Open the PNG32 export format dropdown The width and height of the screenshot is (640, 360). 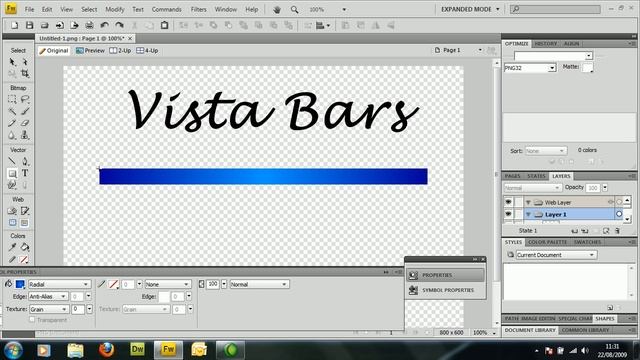click(x=530, y=68)
